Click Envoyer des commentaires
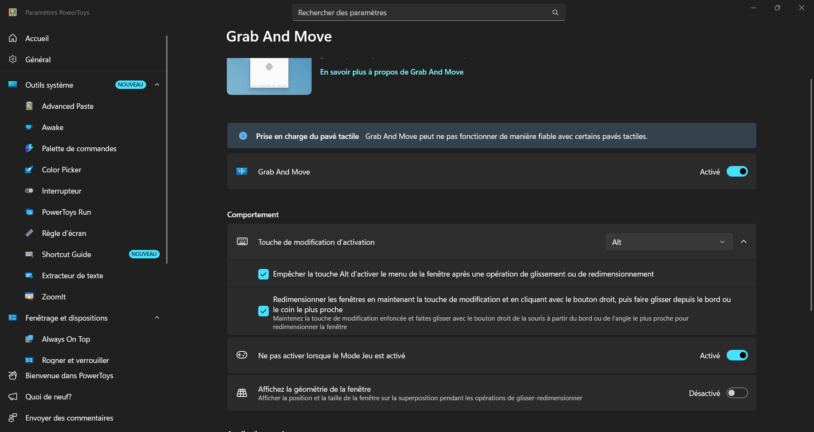 69,418
